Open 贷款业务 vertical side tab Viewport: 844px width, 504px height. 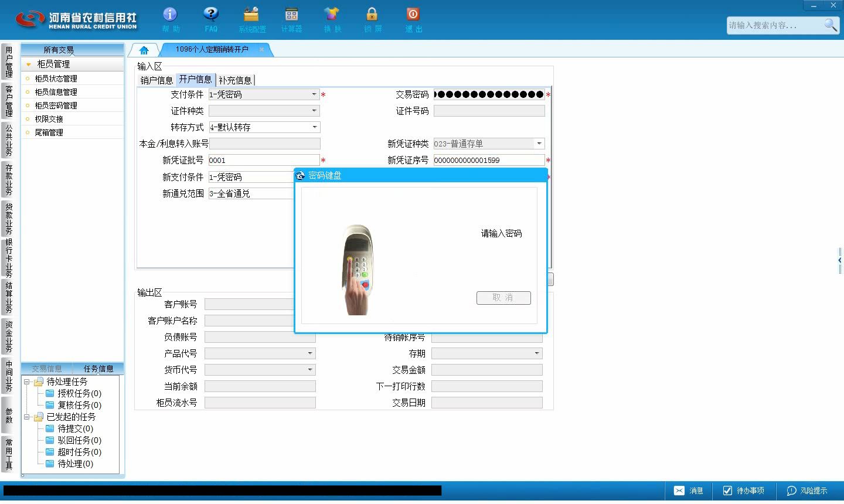[8, 218]
